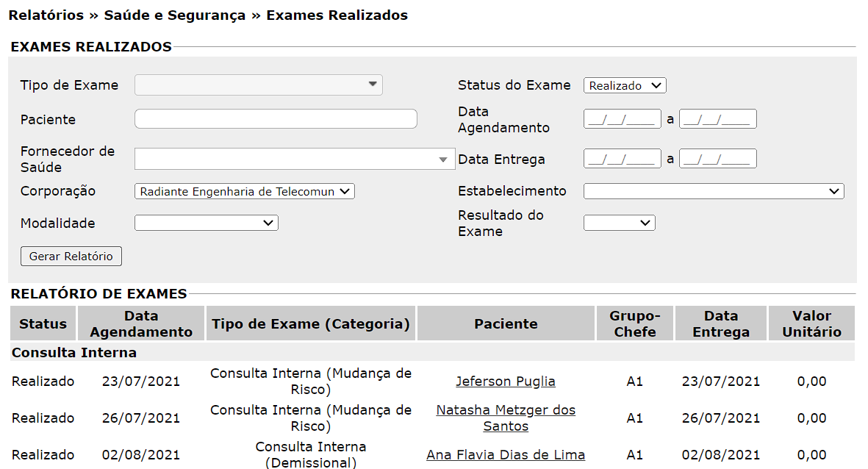Open the Estabelecimento dropdown
The image size is (868, 469).
click(x=713, y=191)
